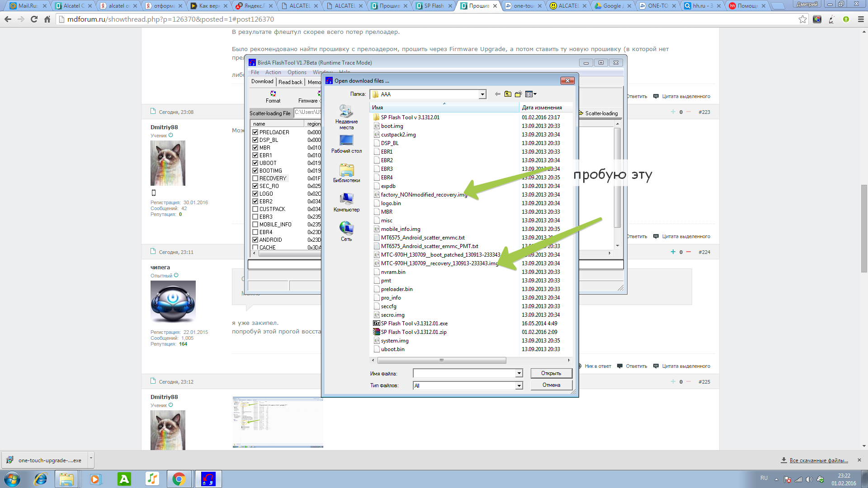Viewport: 868px width, 488px height.
Task: Open the Action menu in FlashTool
Action: [x=273, y=72]
